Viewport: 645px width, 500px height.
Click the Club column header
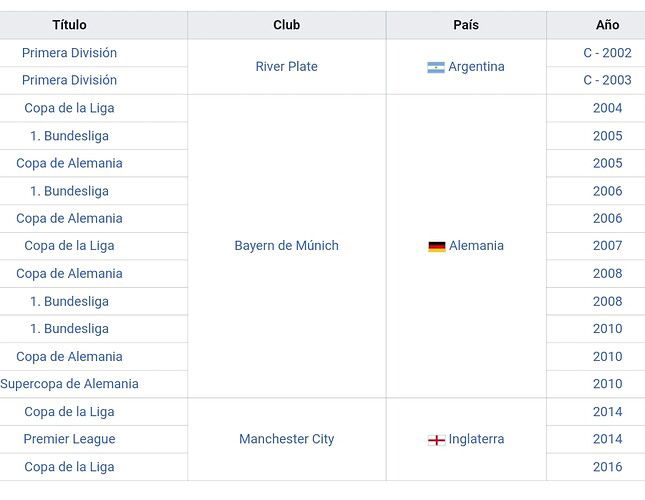(286, 25)
